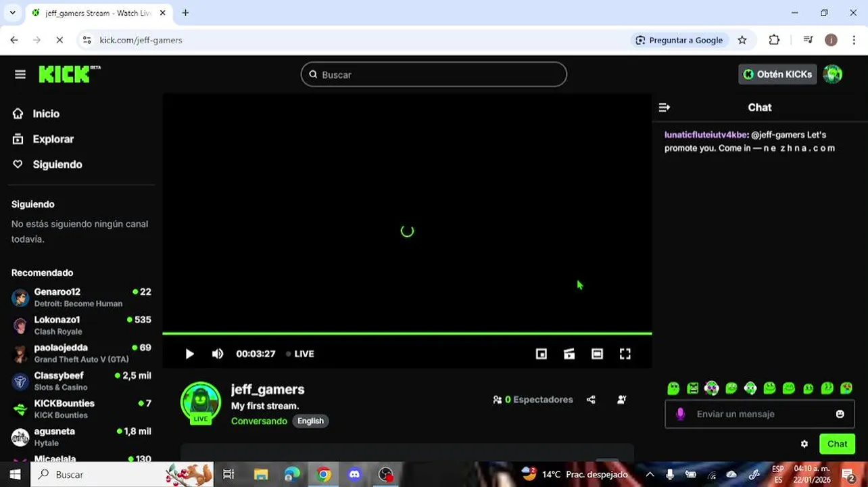Play the stream video

tap(189, 354)
